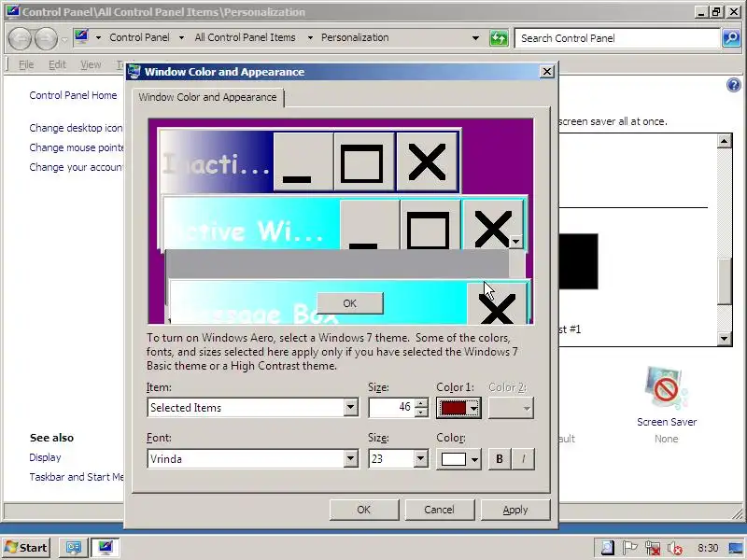Click the network tray icon with red X
Screen dimensions: 747x560
pos(653,548)
